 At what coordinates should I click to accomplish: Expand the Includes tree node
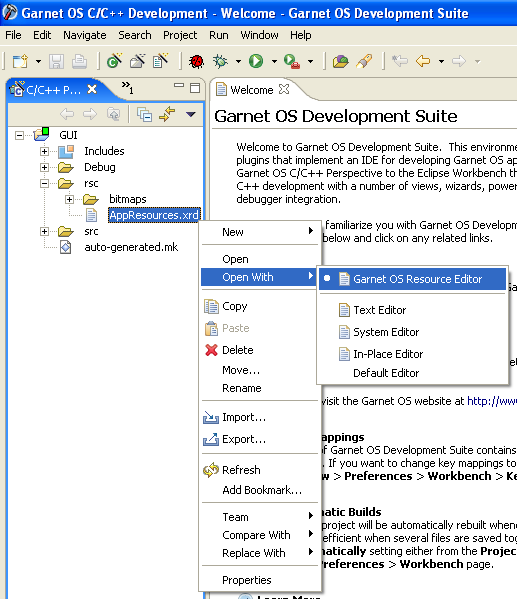[x=44, y=151]
